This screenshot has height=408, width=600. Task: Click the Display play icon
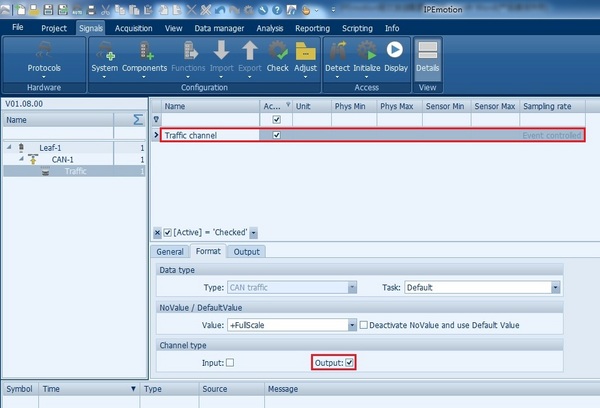pyautogui.click(x=396, y=57)
